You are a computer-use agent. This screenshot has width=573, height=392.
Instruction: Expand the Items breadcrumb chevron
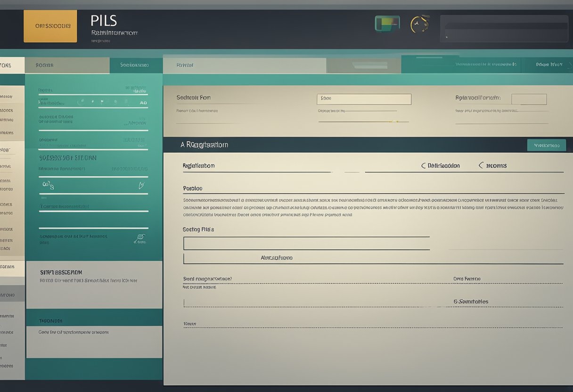click(480, 165)
